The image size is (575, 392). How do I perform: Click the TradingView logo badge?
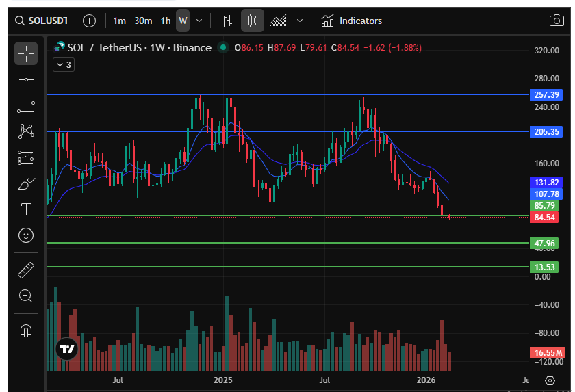pos(67,349)
